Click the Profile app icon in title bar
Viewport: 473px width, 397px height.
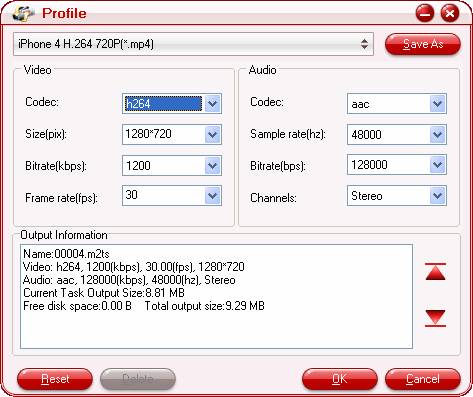23,14
